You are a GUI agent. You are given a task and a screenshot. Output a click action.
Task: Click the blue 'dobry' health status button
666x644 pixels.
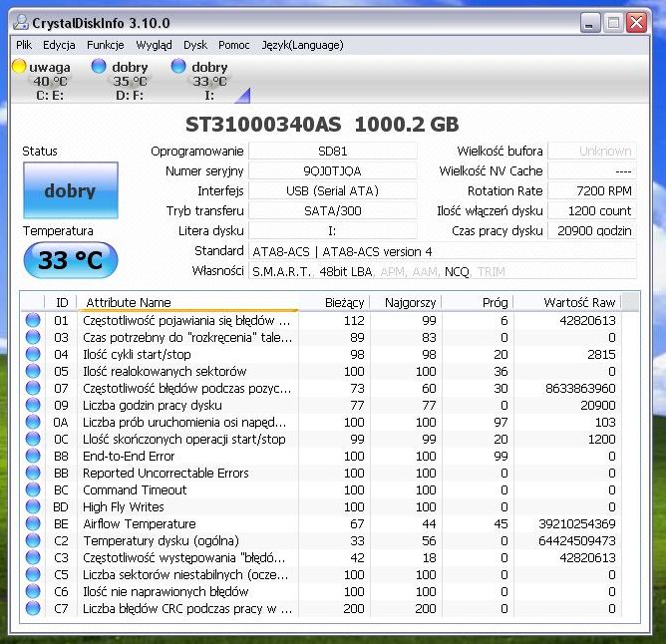tap(71, 190)
